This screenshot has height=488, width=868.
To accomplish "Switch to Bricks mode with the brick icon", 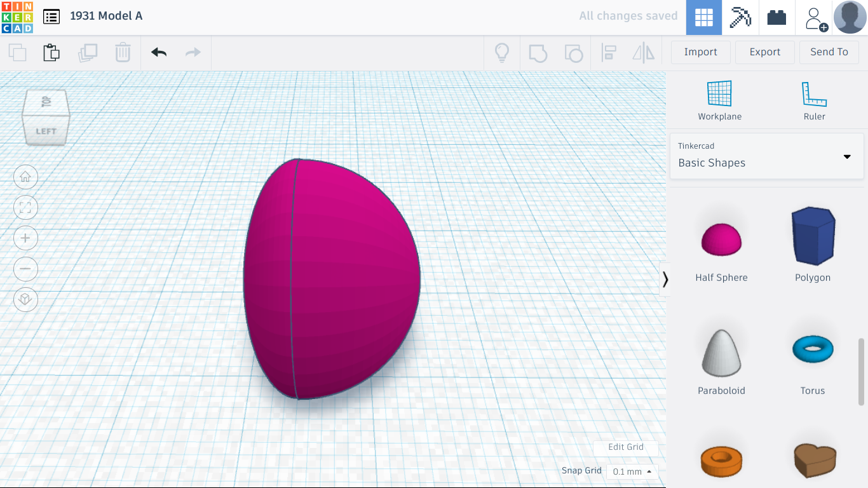I will [x=776, y=17].
